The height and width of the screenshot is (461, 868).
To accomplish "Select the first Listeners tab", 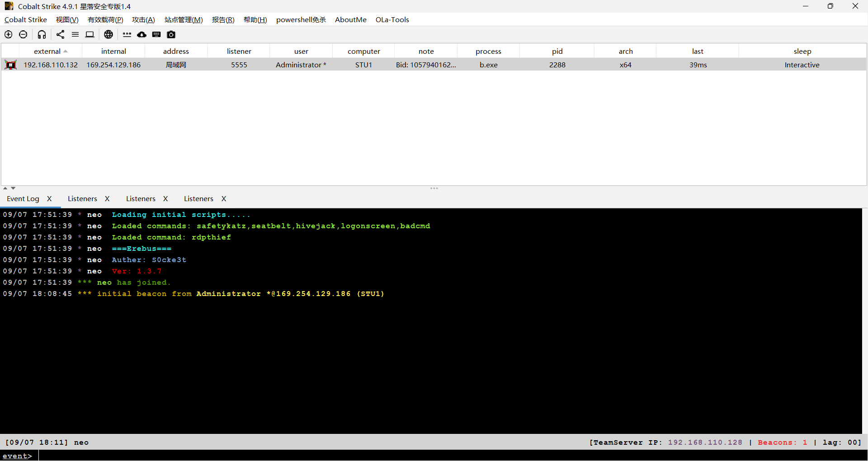I will click(x=82, y=199).
